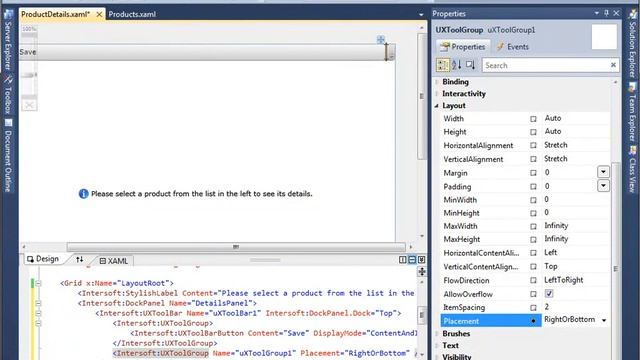Open the Team Explorer side panel
Screen dimensions: 640x360
pos(632,113)
